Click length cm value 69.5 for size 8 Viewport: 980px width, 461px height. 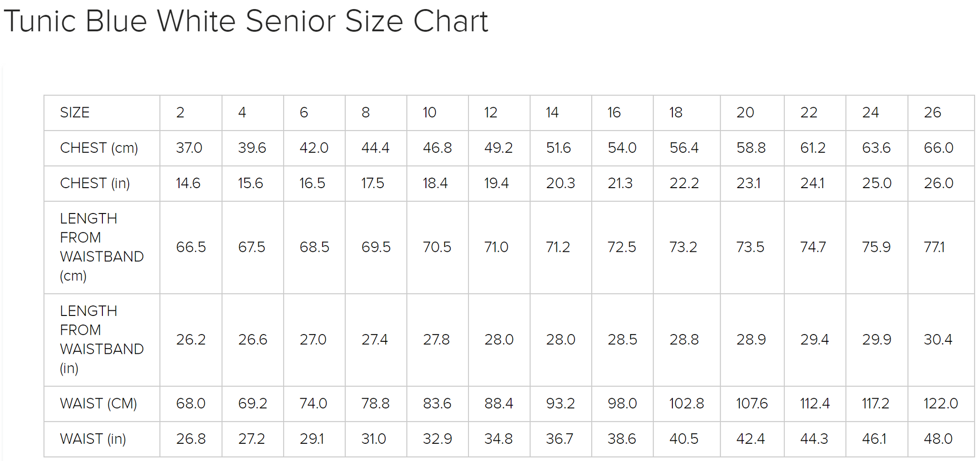click(x=376, y=247)
